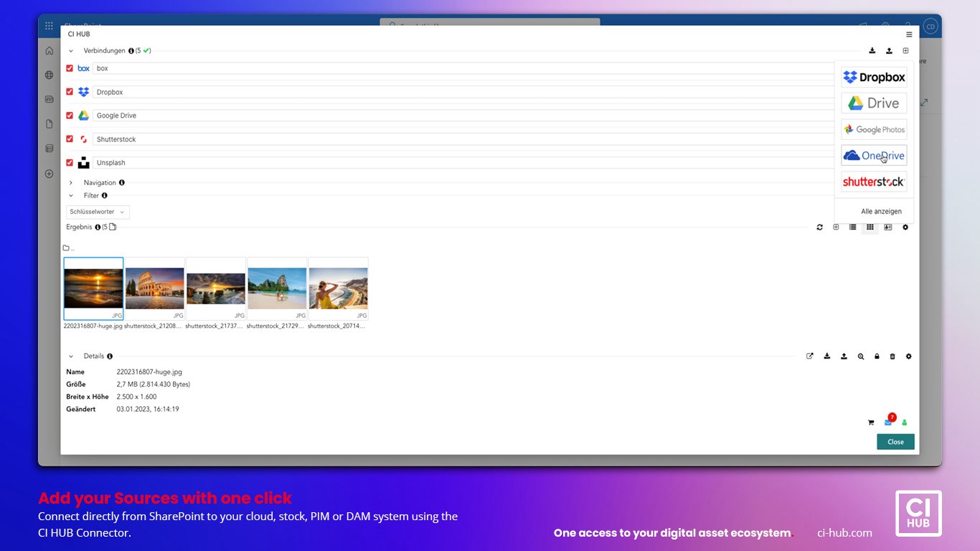Open the news icon in SharePoint sidebar

[50, 100]
